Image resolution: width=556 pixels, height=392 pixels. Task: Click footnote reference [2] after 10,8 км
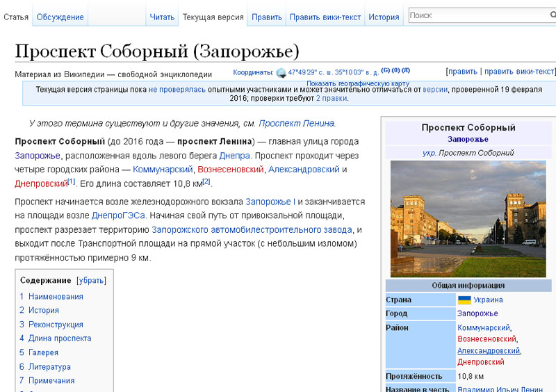pos(206,182)
